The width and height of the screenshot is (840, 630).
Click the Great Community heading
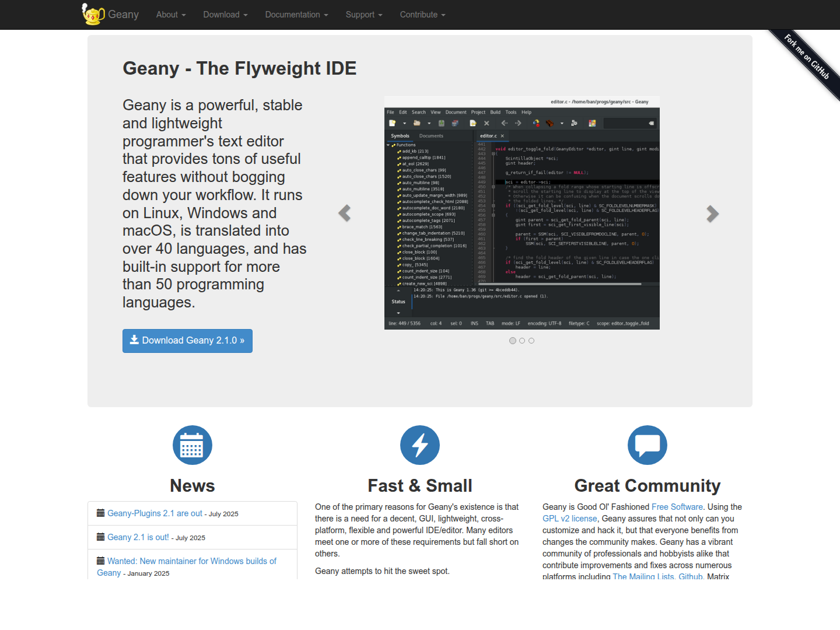click(647, 486)
